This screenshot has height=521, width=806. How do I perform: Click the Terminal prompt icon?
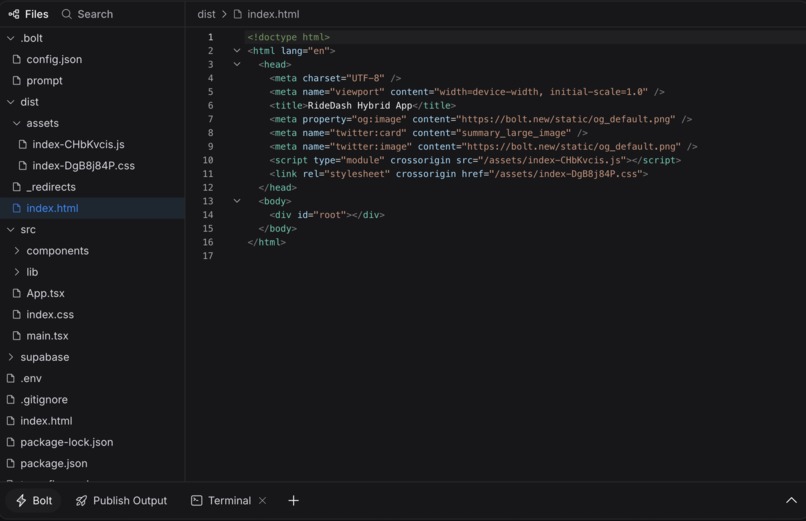click(196, 500)
